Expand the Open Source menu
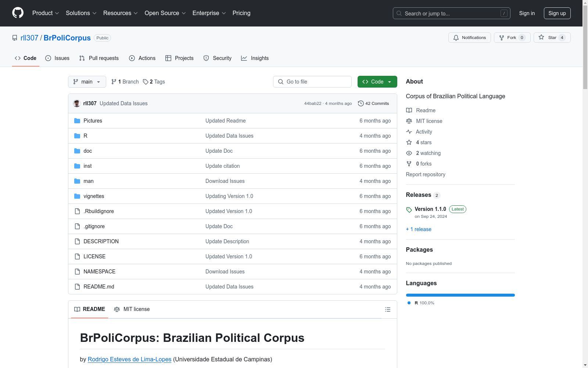Screen dimensions: 588x368 (x=165, y=13)
